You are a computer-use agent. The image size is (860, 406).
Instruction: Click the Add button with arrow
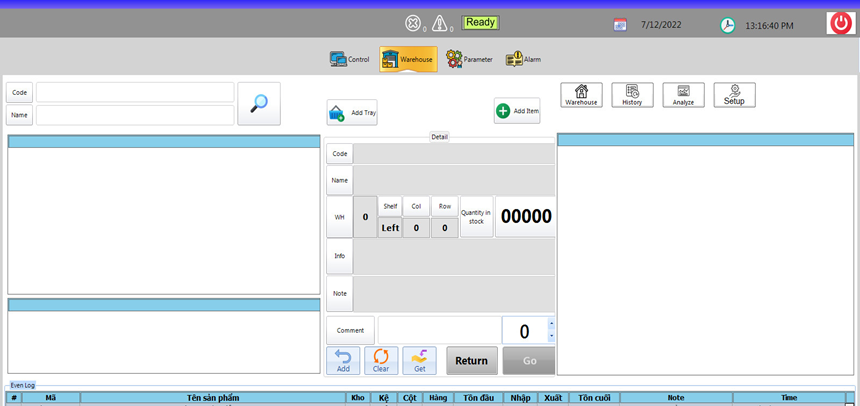tap(343, 360)
